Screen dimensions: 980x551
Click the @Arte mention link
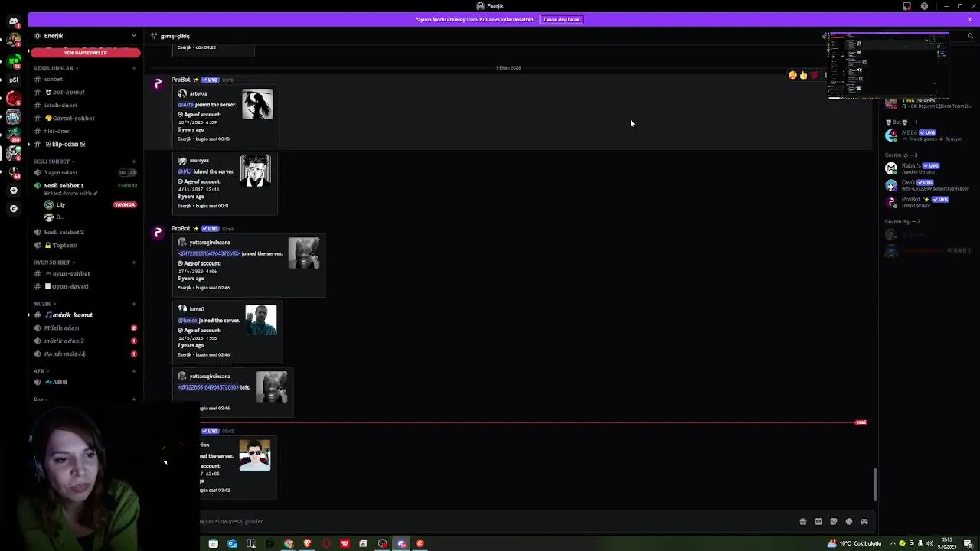point(185,105)
